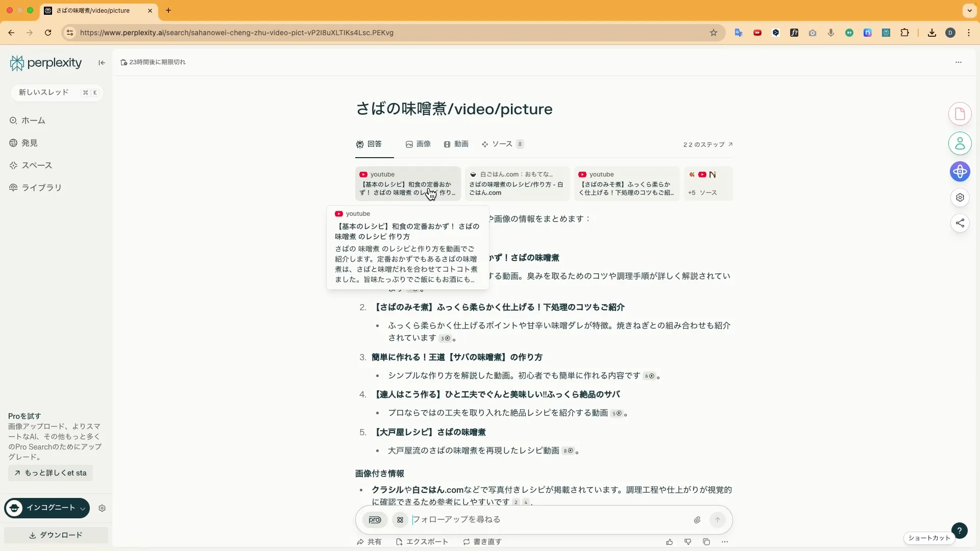The image size is (980, 551).
Task: Click the Perplexity logo icon
Action: [x=17, y=62]
